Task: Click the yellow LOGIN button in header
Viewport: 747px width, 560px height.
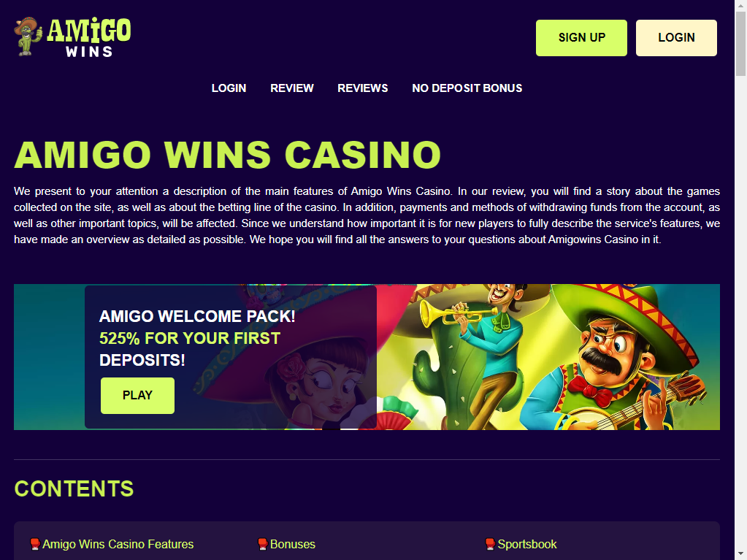Action: tap(676, 38)
